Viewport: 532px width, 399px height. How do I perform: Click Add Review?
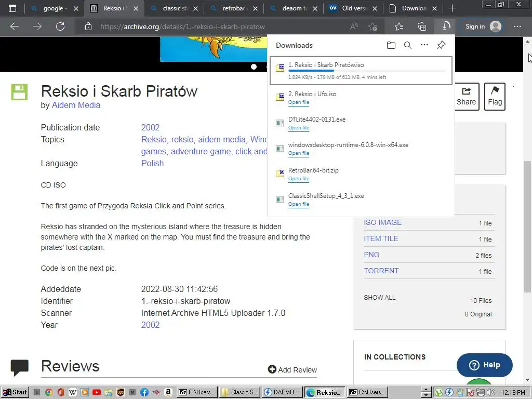coord(292,370)
